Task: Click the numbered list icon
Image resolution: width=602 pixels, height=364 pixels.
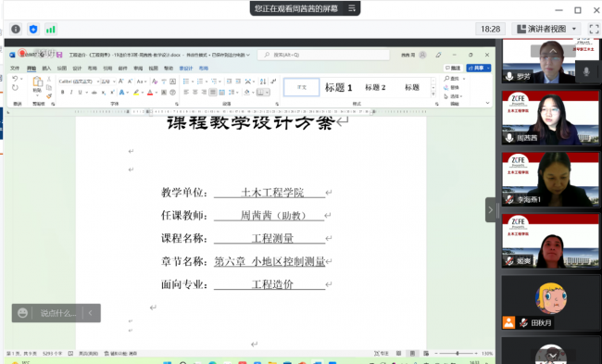Action: (x=200, y=81)
